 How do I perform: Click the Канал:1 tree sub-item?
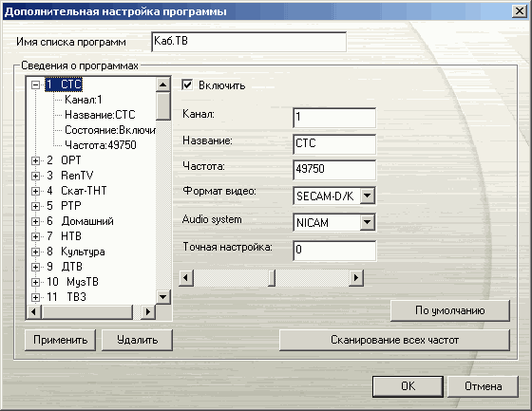pyautogui.click(x=84, y=100)
